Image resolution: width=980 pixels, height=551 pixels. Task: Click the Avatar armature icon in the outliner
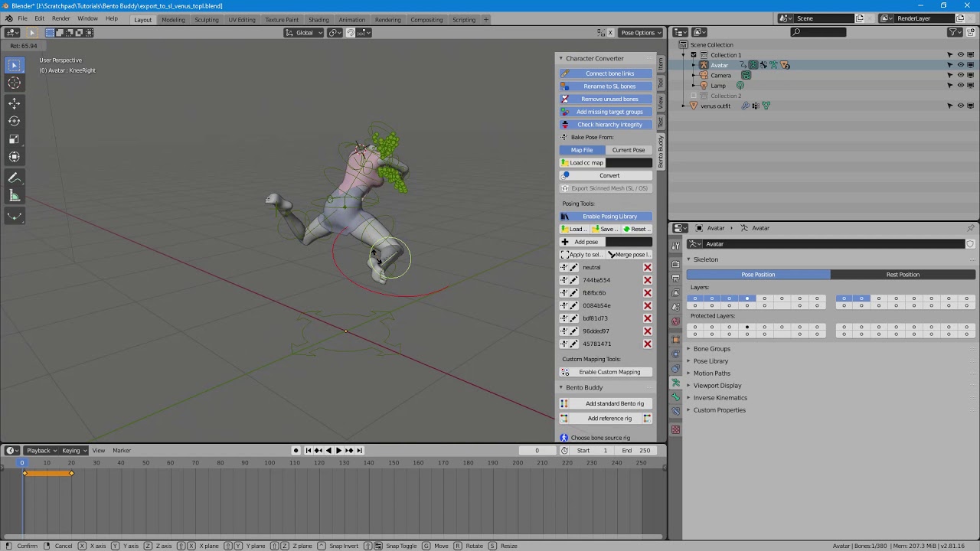point(704,65)
